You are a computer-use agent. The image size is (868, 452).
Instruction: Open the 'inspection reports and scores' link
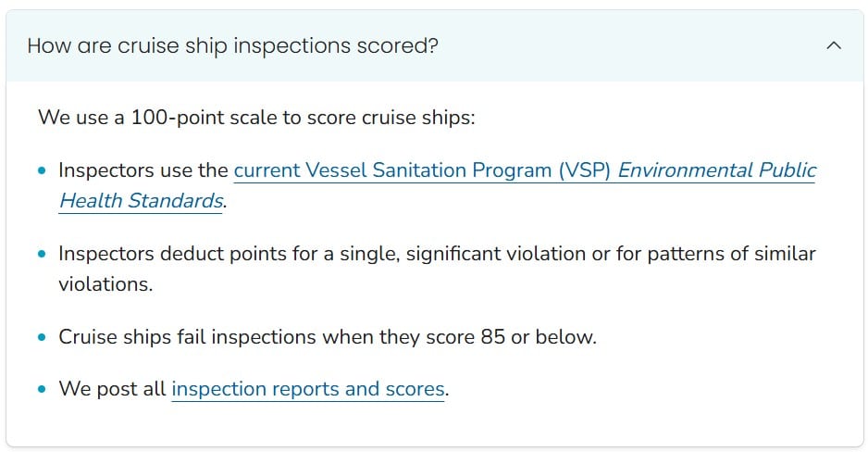click(x=308, y=389)
